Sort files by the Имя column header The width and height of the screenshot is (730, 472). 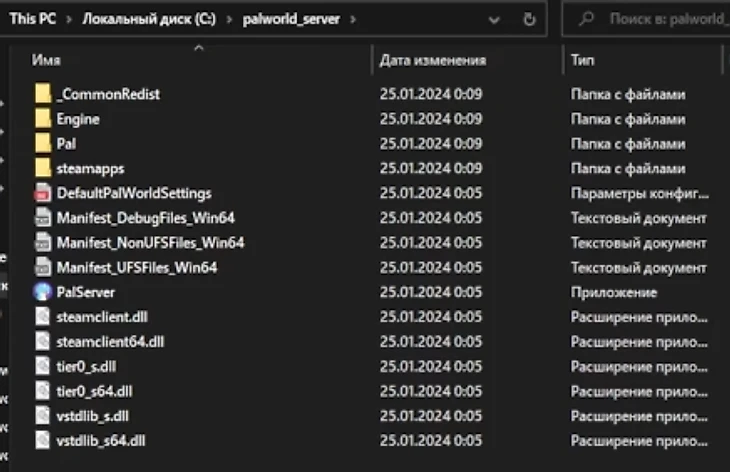click(46, 60)
